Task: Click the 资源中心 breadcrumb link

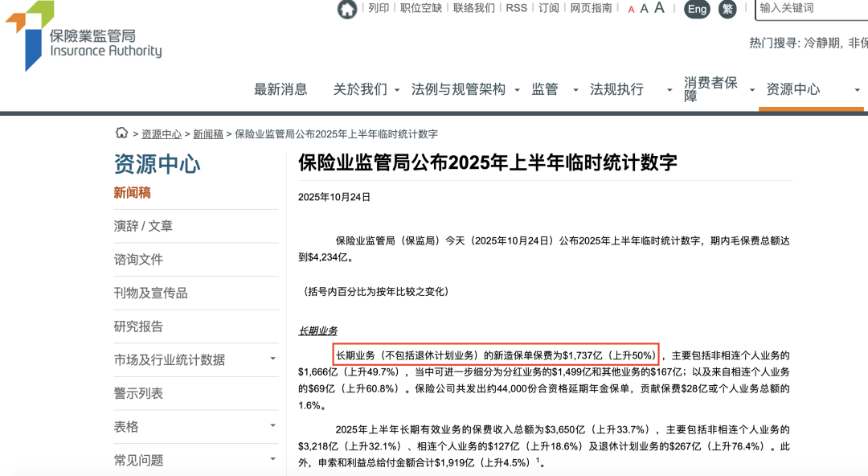Action: 162,133
